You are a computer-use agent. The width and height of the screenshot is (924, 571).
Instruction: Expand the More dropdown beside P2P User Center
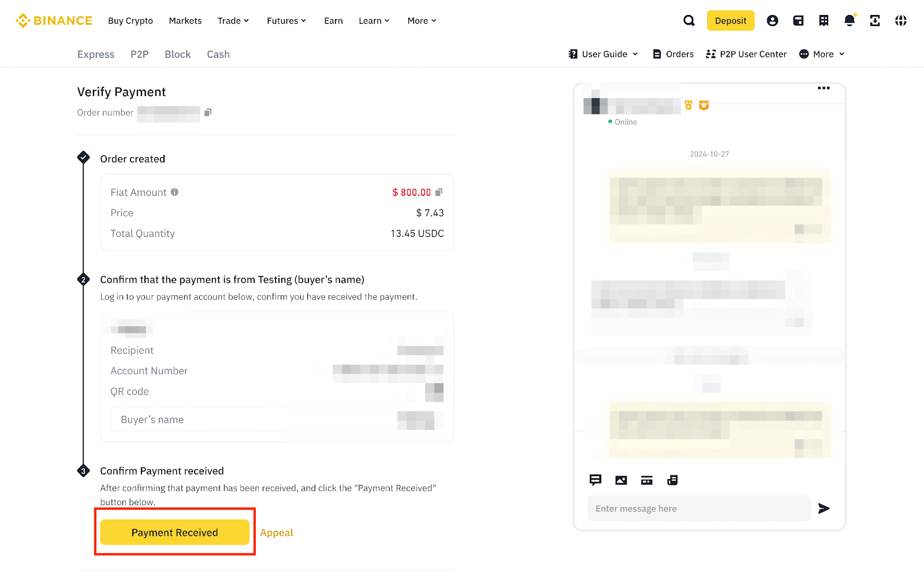click(822, 54)
